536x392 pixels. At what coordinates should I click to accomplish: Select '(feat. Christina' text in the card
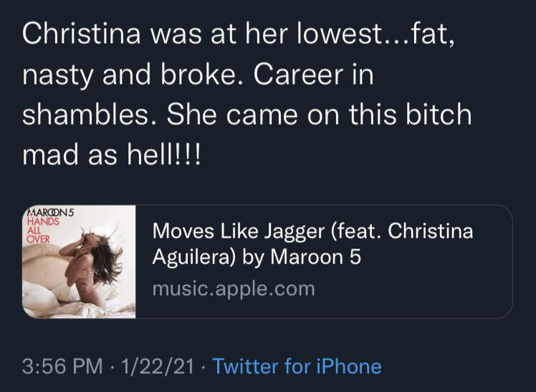400,232
